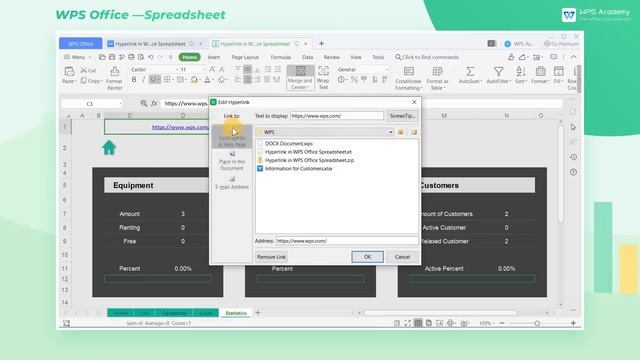
Task: Click Format as Table
Action: 437,78
